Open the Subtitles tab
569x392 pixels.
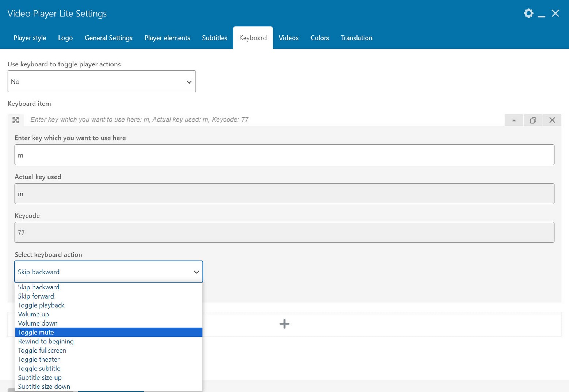coord(214,38)
